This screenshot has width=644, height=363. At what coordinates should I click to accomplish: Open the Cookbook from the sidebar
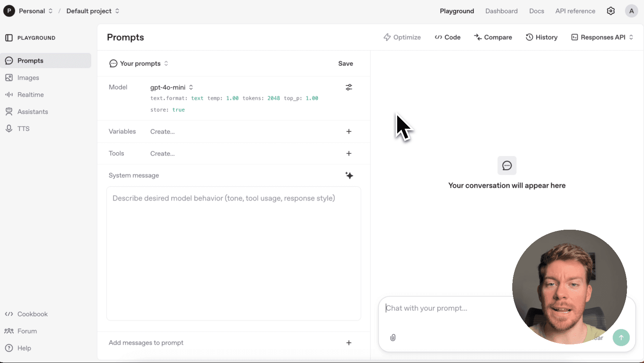tap(32, 314)
